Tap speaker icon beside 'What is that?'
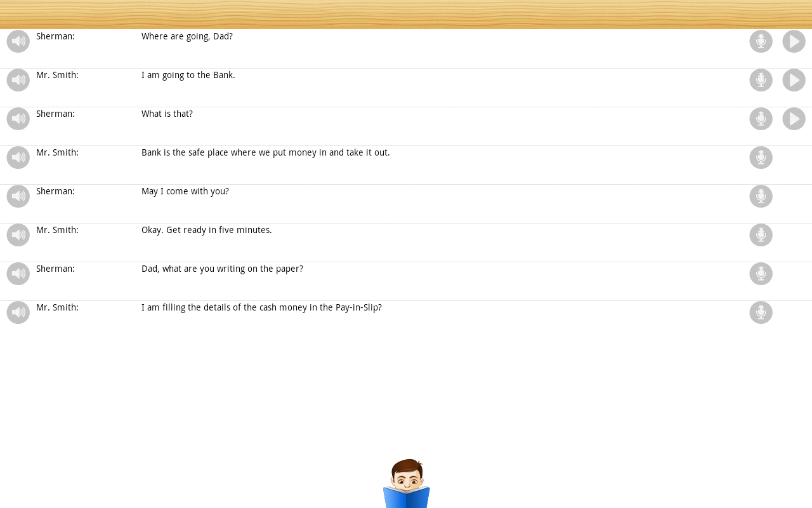Viewport: 812px width, 508px height. pos(18,119)
